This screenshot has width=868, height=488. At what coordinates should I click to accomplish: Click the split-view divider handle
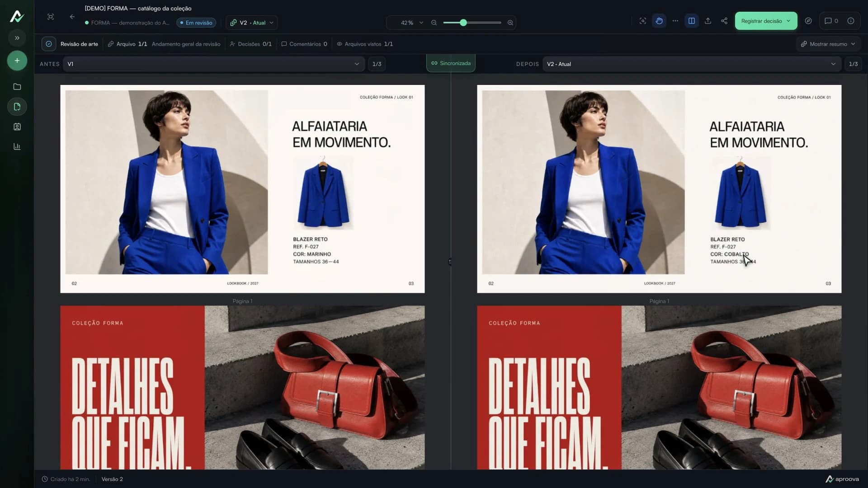(x=450, y=262)
